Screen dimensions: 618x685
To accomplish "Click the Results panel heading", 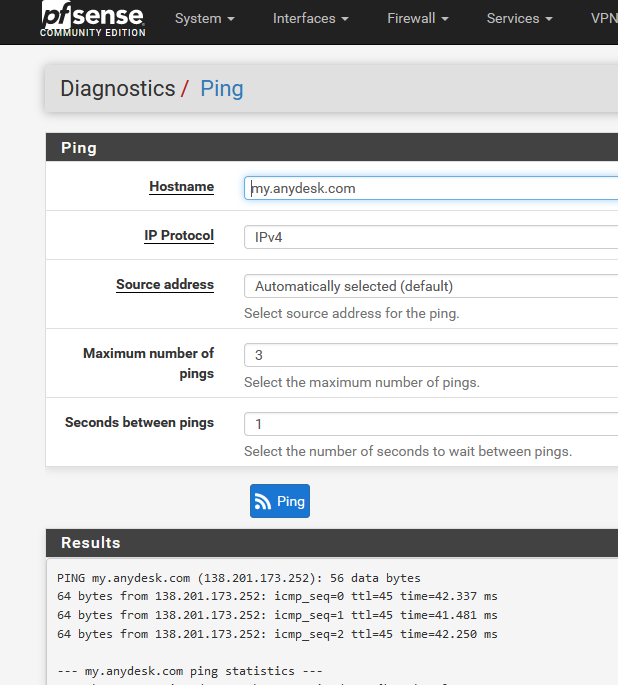I will click(90, 543).
